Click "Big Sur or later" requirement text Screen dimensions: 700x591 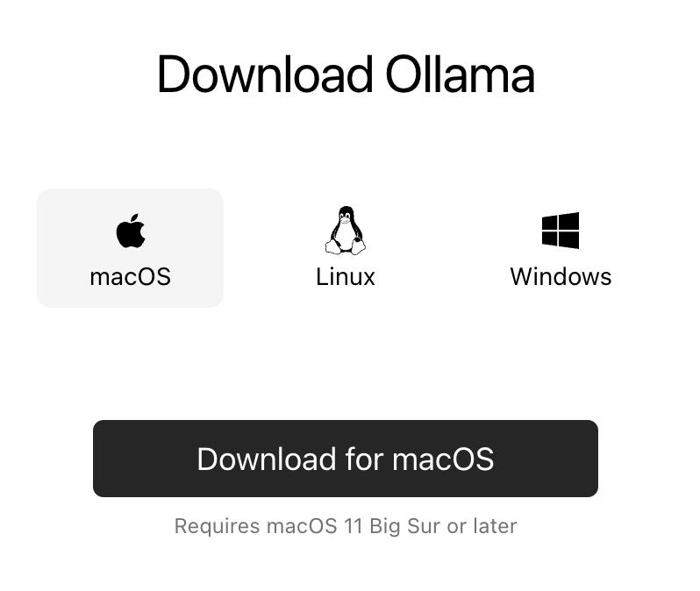pos(443,526)
